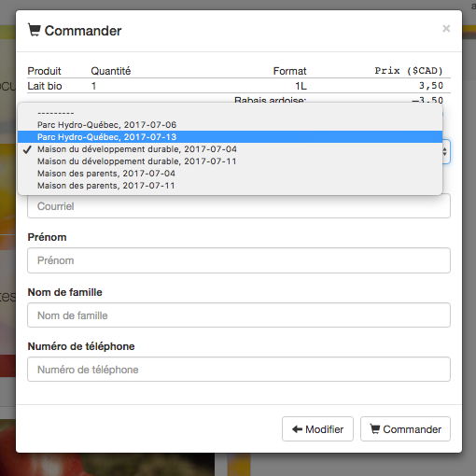This screenshot has width=476, height=476.
Task: Focus the Prénom input field
Action: click(x=239, y=260)
